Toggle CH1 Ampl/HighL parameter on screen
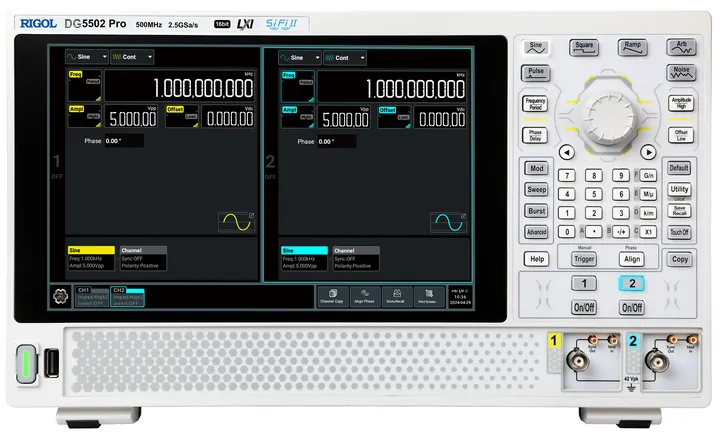Viewport: 720px width, 437px height. (84, 116)
